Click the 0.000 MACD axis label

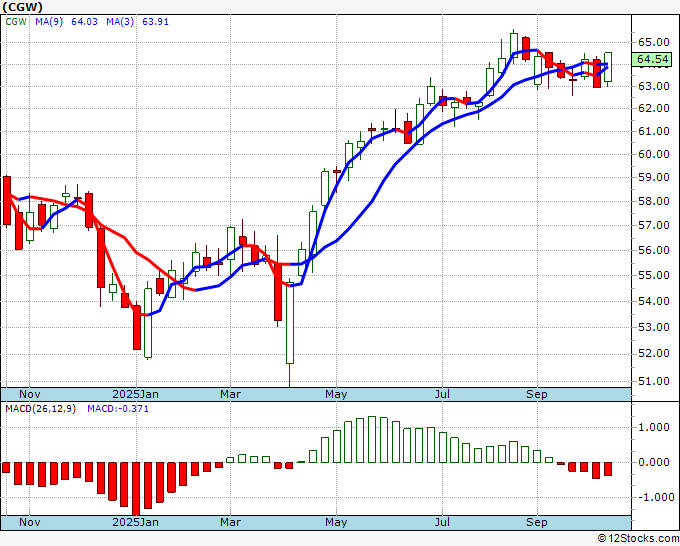(x=654, y=462)
